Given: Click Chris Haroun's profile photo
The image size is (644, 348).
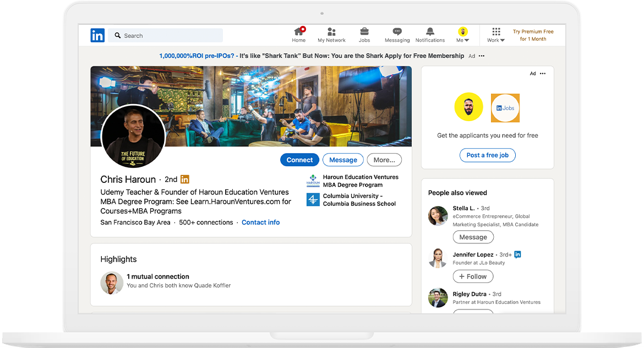Looking at the screenshot, I should tap(133, 137).
